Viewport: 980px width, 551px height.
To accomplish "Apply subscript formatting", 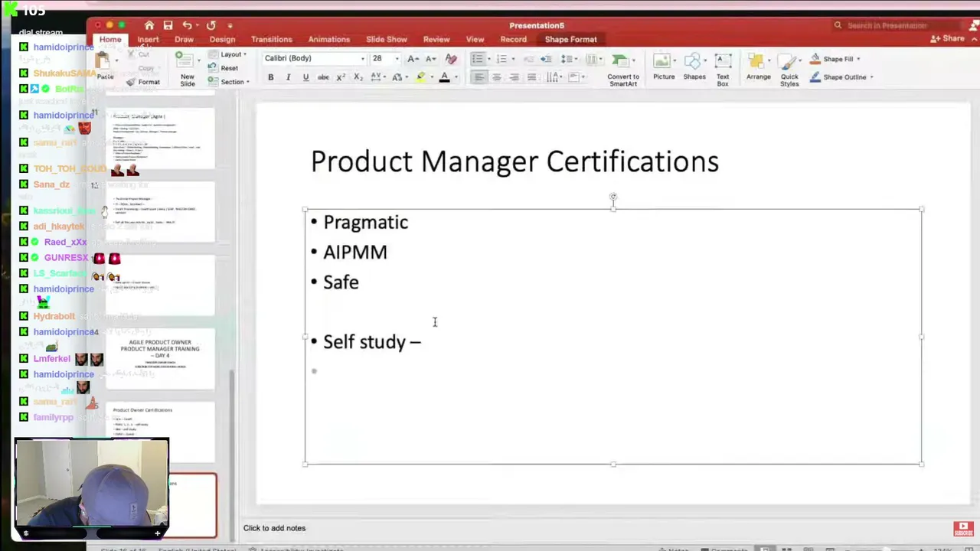I will coord(358,77).
